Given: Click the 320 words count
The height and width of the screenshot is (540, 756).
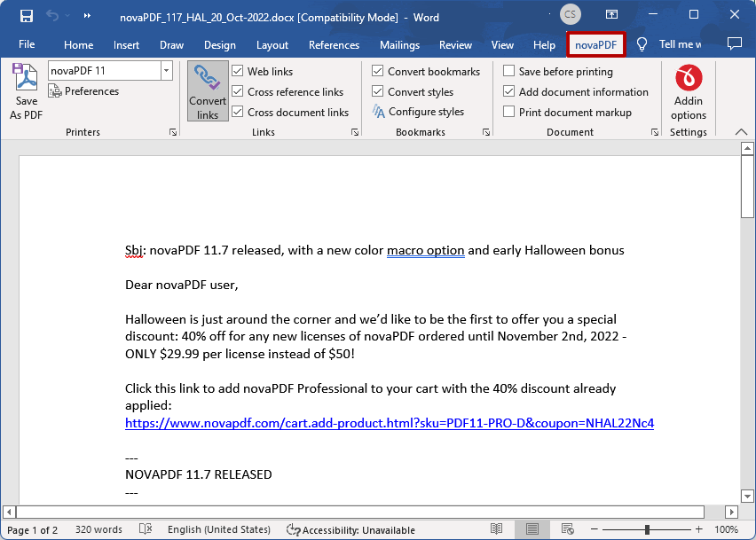Looking at the screenshot, I should point(98,529).
